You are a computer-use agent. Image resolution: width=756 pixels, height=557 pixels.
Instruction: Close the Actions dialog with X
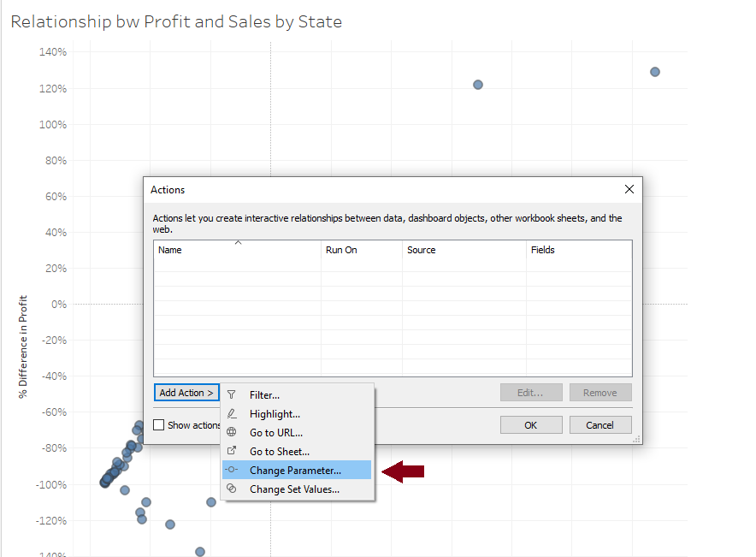pos(629,189)
